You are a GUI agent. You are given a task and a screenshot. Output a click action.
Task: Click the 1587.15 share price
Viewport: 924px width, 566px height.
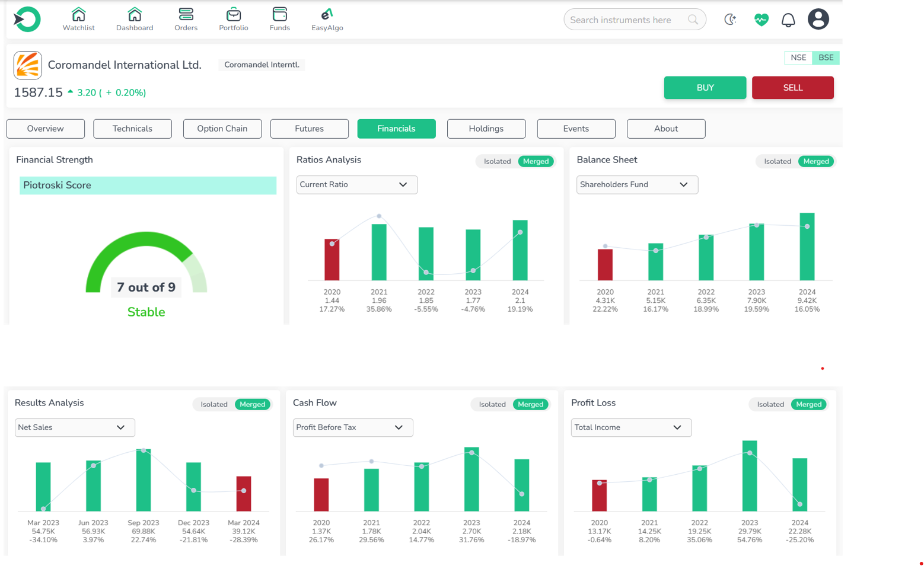(38, 92)
